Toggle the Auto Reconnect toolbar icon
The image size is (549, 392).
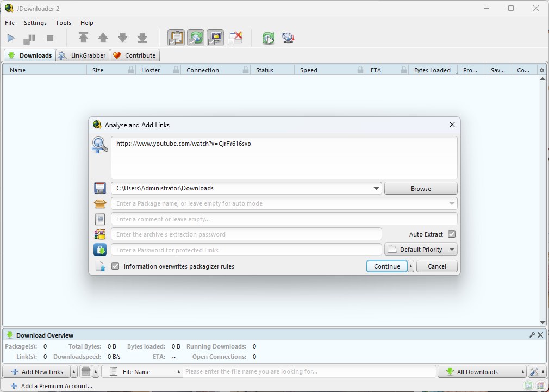click(x=196, y=38)
